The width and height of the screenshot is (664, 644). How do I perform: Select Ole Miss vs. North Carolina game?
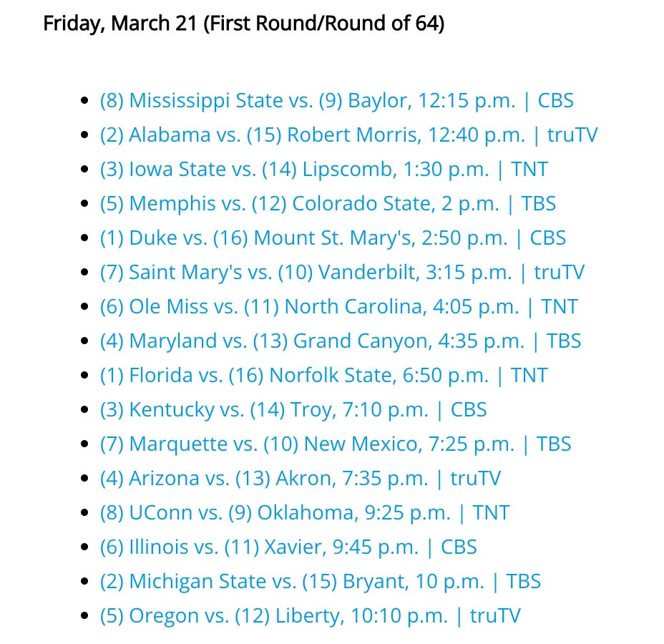[338, 307]
